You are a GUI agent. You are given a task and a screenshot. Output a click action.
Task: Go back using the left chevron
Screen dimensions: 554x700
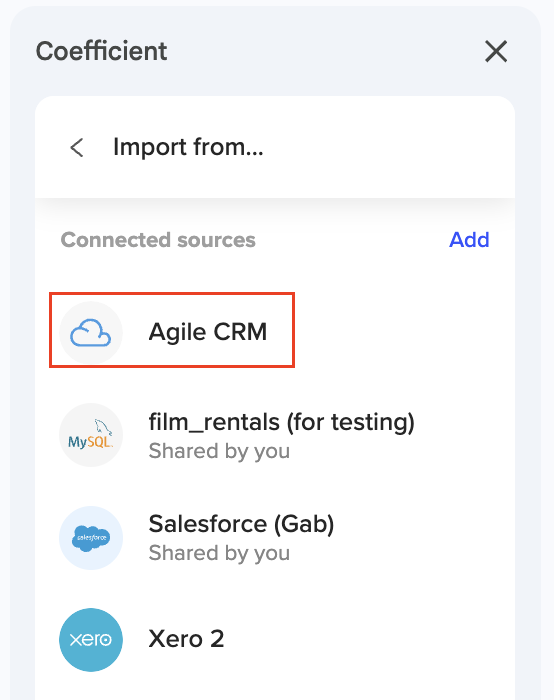coord(77,147)
